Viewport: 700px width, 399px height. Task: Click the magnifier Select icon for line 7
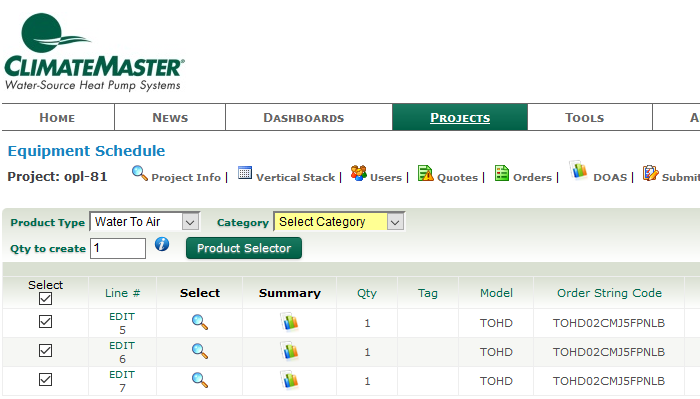200,380
